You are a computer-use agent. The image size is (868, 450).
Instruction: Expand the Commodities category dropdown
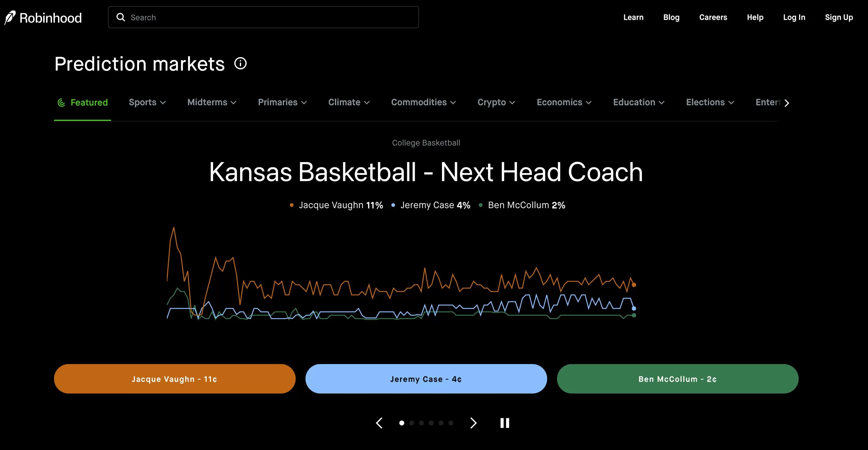click(424, 102)
